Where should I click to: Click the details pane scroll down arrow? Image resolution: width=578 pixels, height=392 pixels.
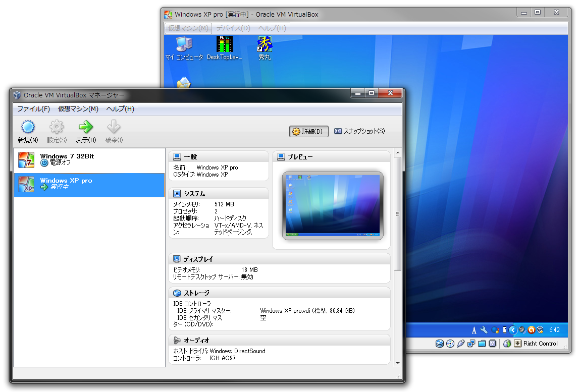point(398,363)
